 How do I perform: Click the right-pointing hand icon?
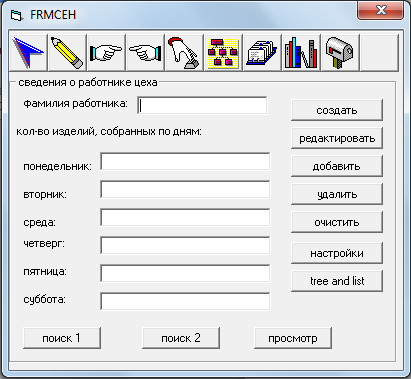106,52
